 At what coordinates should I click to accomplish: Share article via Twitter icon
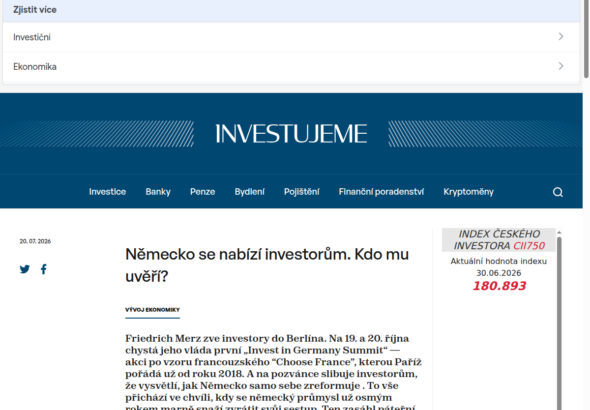25,269
